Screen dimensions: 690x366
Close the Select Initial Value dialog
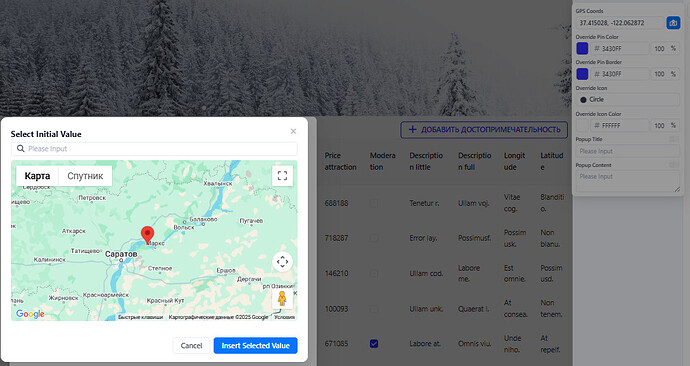[x=293, y=131]
